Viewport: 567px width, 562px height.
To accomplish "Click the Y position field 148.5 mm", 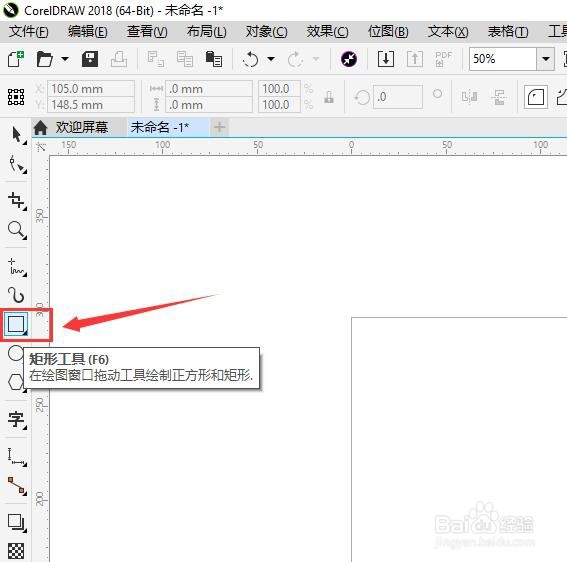I will coord(91,105).
